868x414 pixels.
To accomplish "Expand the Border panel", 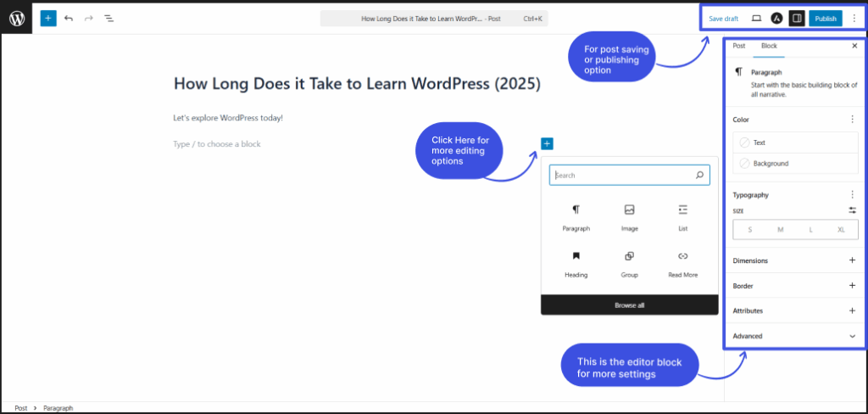I will click(795, 286).
